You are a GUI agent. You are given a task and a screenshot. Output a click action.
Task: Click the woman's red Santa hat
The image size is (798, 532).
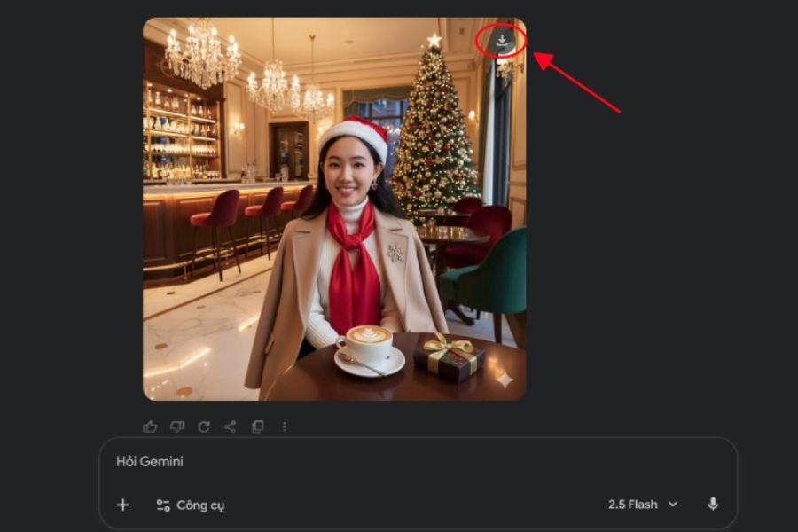pos(355,137)
